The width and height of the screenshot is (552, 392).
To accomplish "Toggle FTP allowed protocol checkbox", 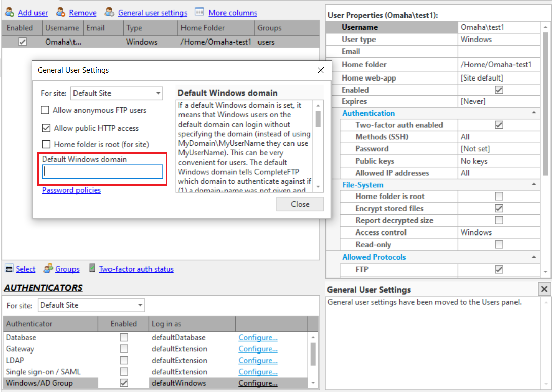I will (x=499, y=269).
